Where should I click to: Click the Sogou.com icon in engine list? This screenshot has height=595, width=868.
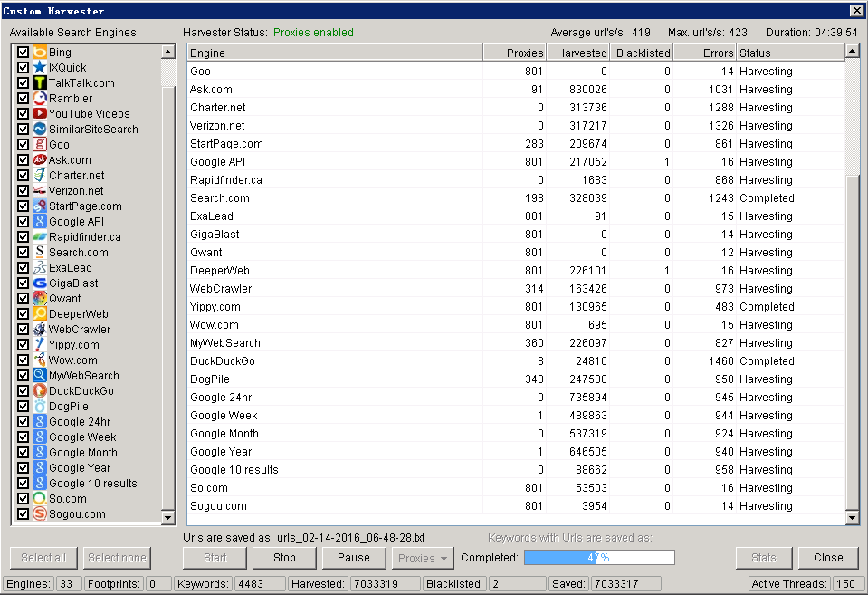(39, 514)
